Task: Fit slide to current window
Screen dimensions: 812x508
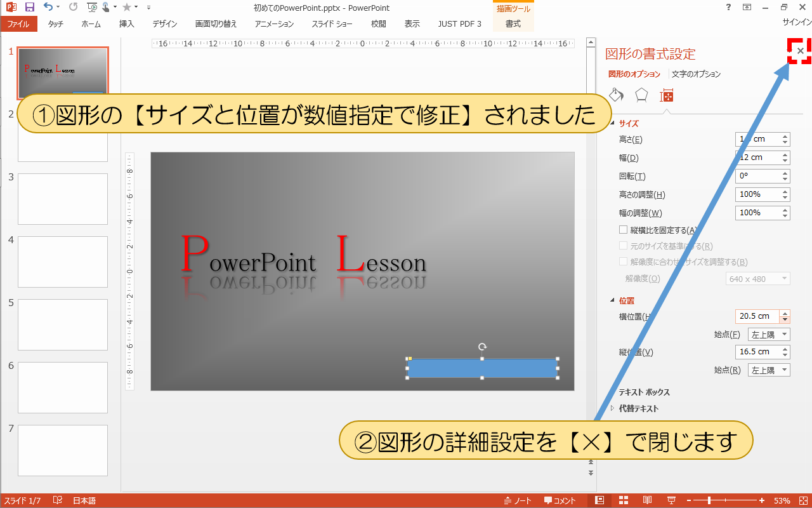Action: coord(802,500)
